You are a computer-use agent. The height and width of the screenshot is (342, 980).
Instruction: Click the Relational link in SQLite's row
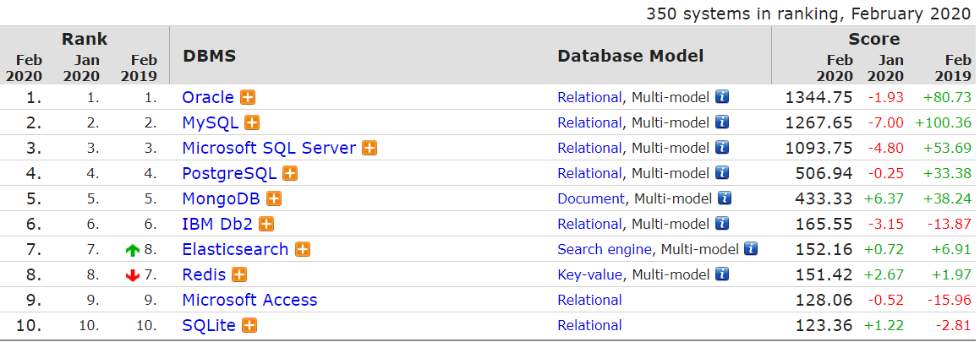pos(589,325)
